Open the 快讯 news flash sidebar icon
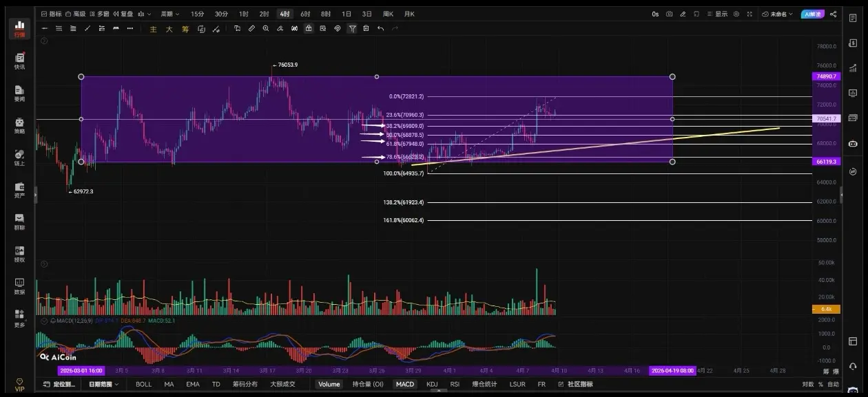 point(19,61)
